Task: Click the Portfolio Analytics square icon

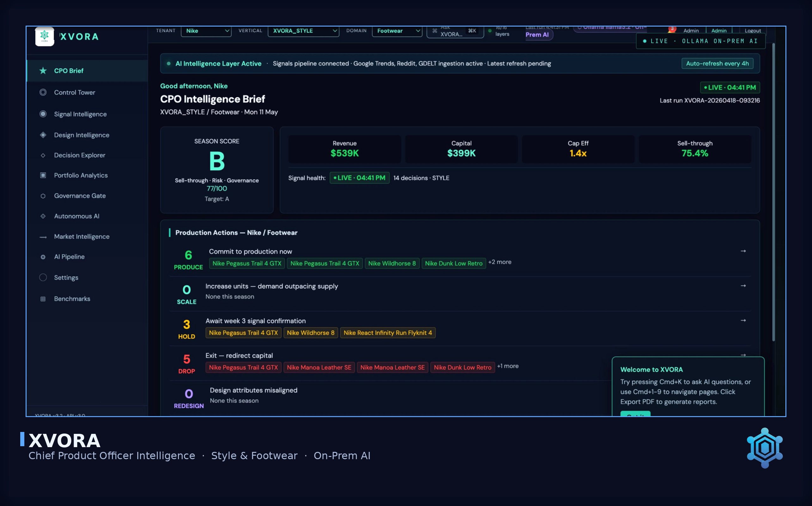Action: coord(43,175)
